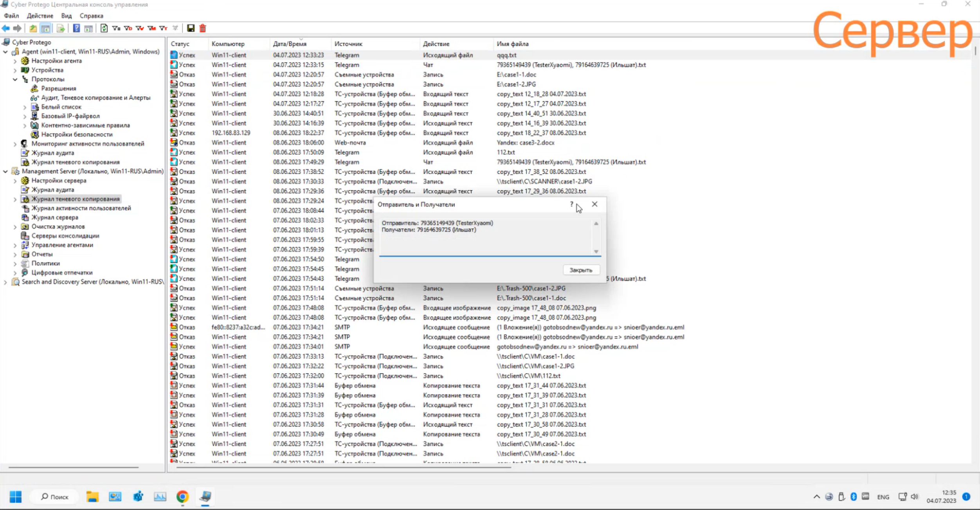
Task: Click the month filter (funnel M) icon
Action: click(x=151, y=28)
